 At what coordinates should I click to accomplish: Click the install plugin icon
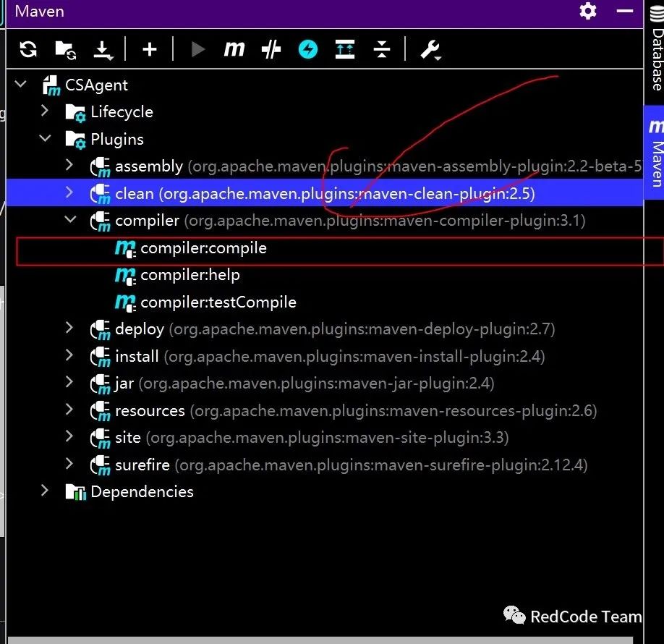coord(101,357)
